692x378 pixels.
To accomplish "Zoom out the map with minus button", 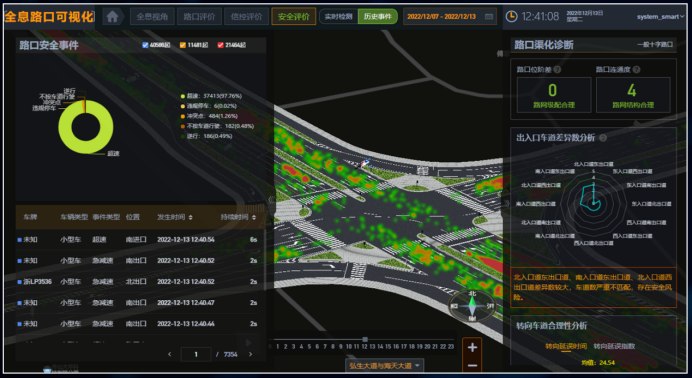I will point(472,366).
